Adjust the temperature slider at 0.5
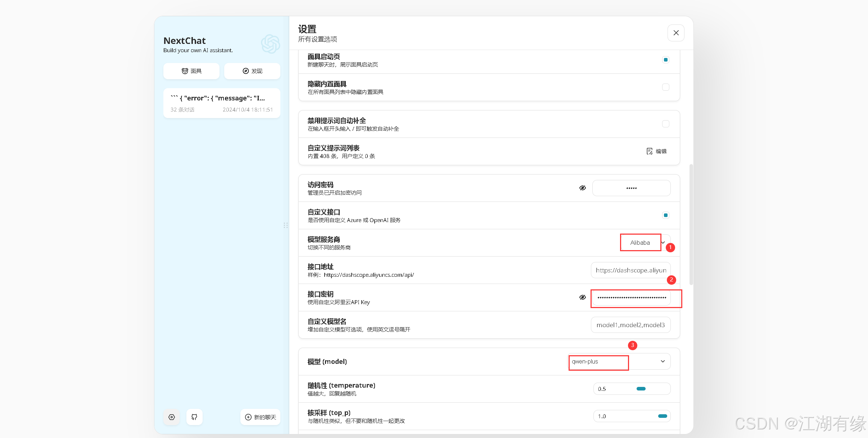Viewport: 868px width, 438px height. 641,389
